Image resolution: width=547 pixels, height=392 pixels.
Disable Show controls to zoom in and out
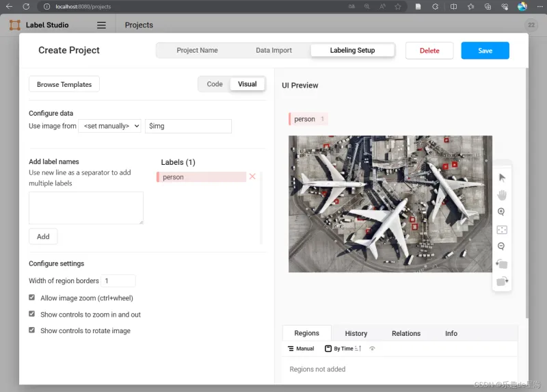32,315
